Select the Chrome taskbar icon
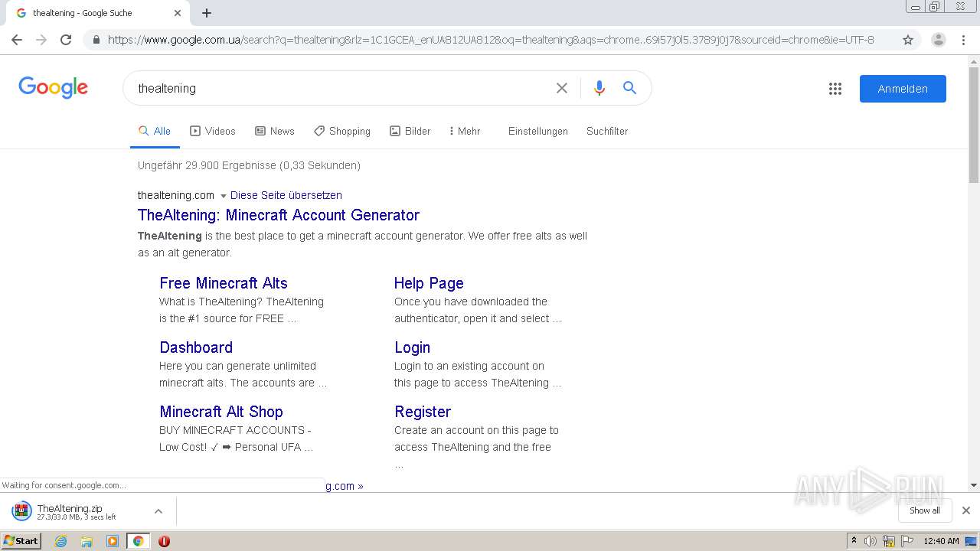This screenshot has width=980, height=551. pos(138,541)
